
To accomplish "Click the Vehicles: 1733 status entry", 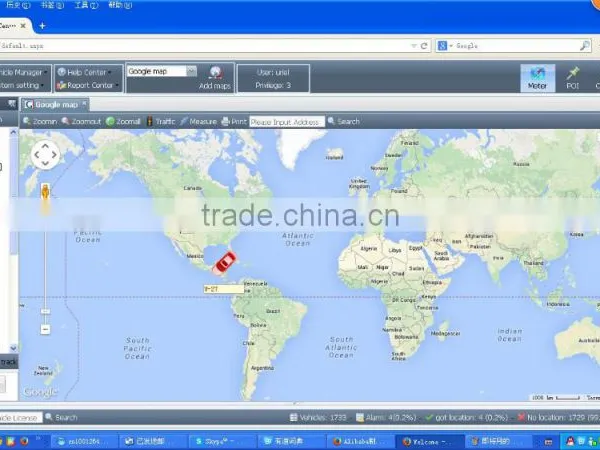I will (x=318, y=417).
